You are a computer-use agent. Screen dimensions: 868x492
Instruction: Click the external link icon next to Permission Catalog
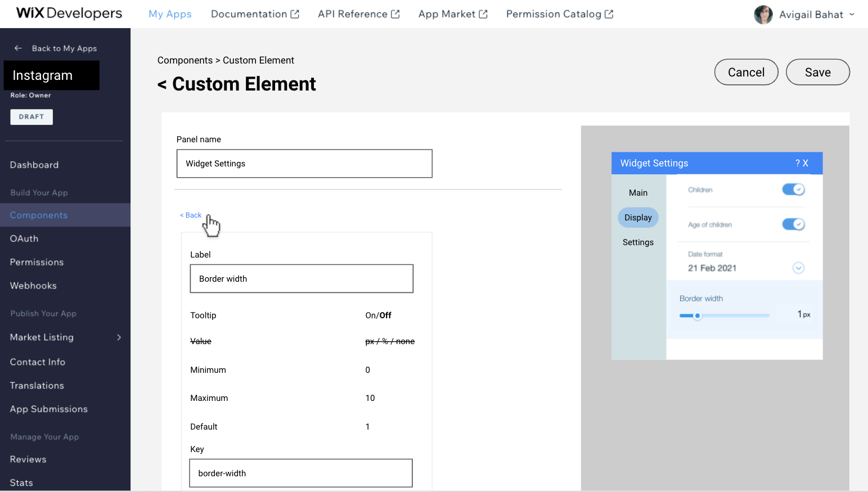point(609,14)
